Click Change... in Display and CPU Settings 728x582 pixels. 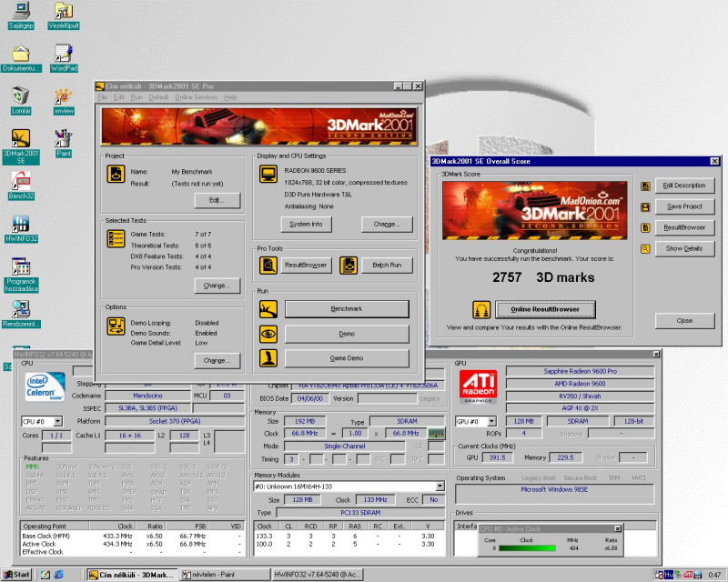(x=387, y=225)
